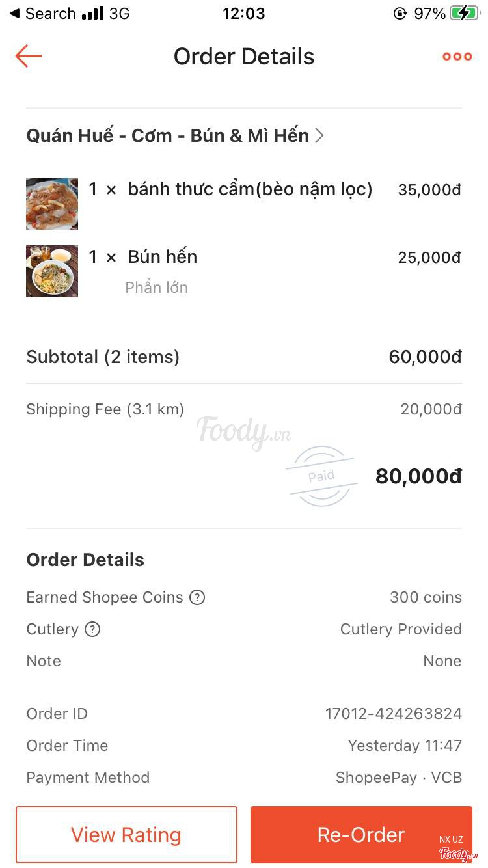The width and height of the screenshot is (488, 868).
Task: Tap the Paid stamp icon
Action: (321, 476)
